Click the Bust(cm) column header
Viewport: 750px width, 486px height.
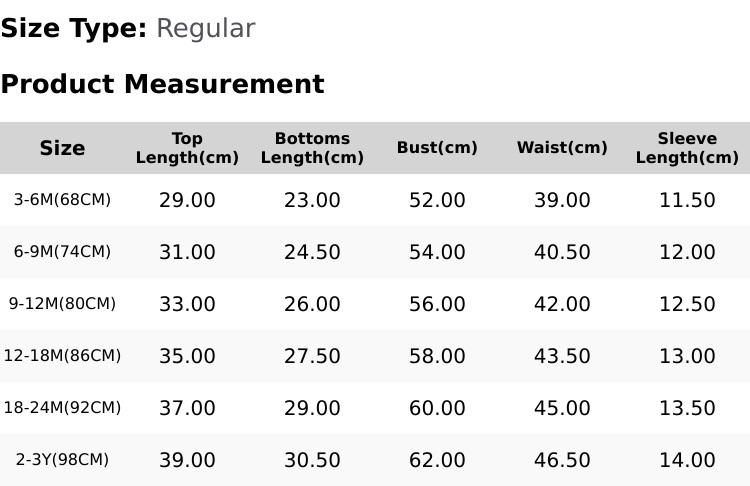coord(437,147)
